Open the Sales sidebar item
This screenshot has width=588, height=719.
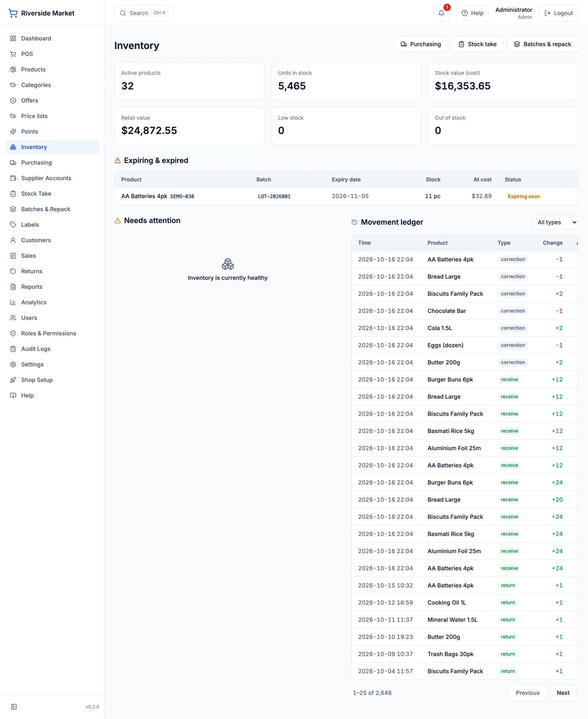point(52,256)
